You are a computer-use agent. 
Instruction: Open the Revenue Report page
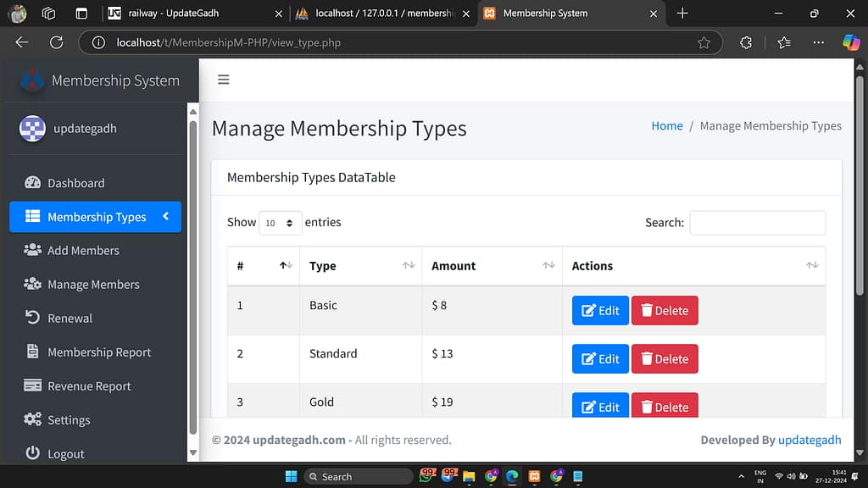pos(89,386)
